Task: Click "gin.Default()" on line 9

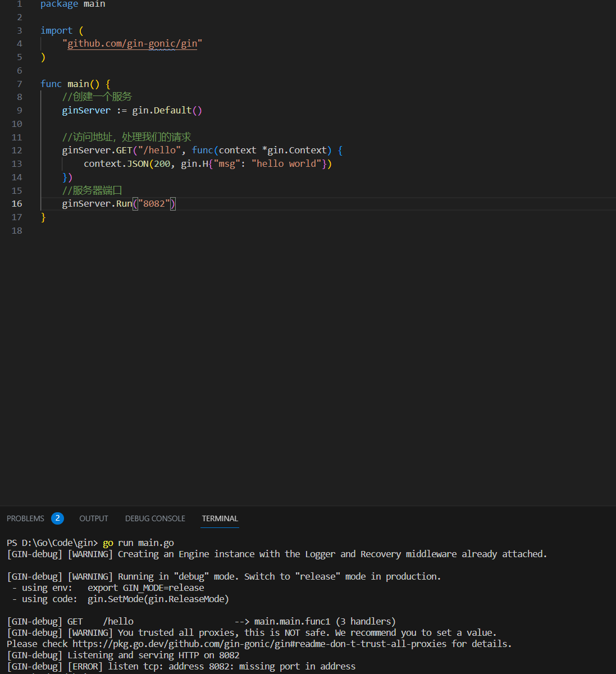Action: click(167, 111)
